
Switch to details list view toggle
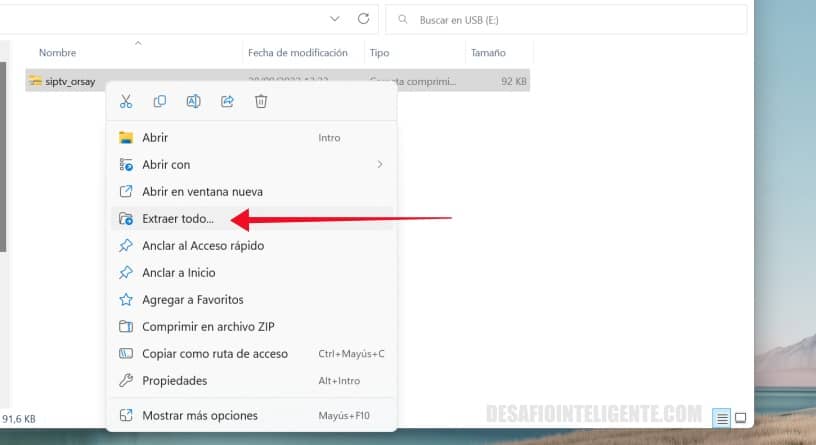click(721, 417)
